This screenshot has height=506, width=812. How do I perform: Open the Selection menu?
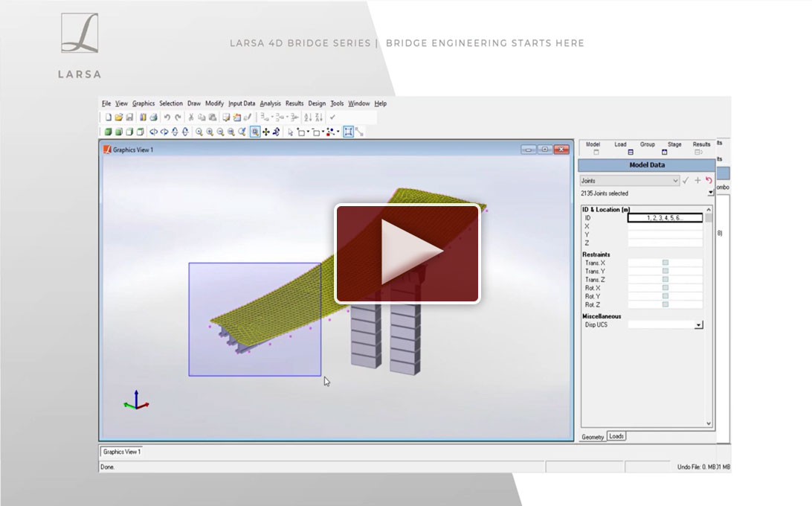click(171, 103)
